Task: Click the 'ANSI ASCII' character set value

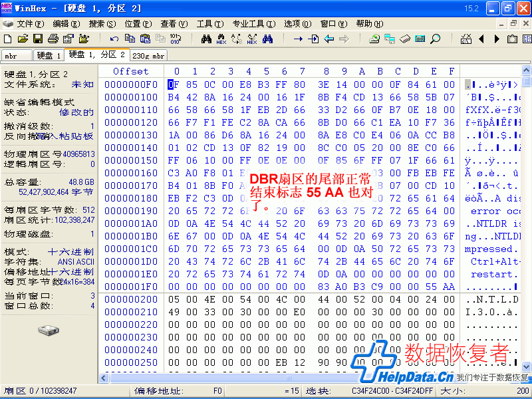Action: coord(76,262)
